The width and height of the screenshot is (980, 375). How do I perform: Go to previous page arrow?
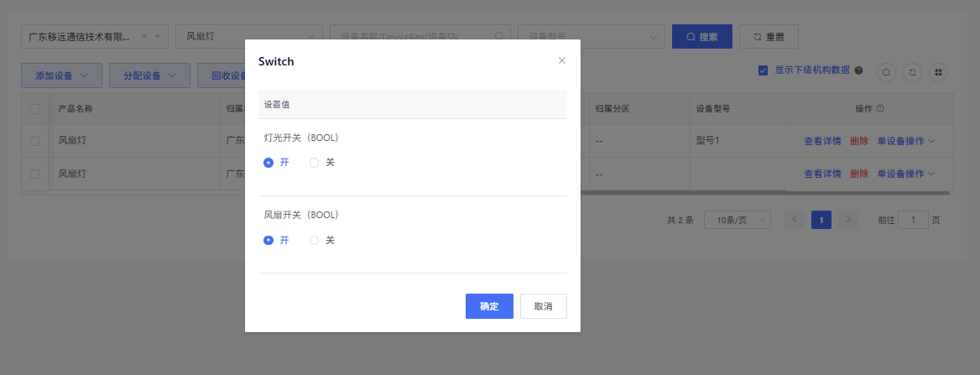pos(795,220)
